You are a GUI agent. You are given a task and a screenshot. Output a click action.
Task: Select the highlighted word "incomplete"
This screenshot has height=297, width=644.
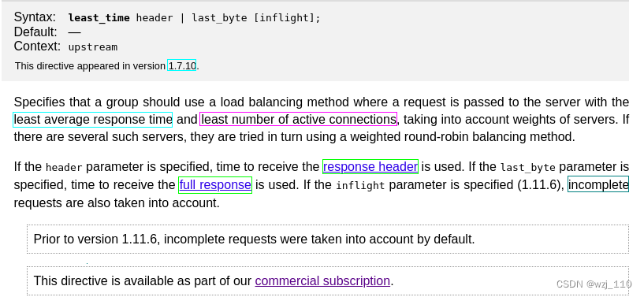point(598,184)
